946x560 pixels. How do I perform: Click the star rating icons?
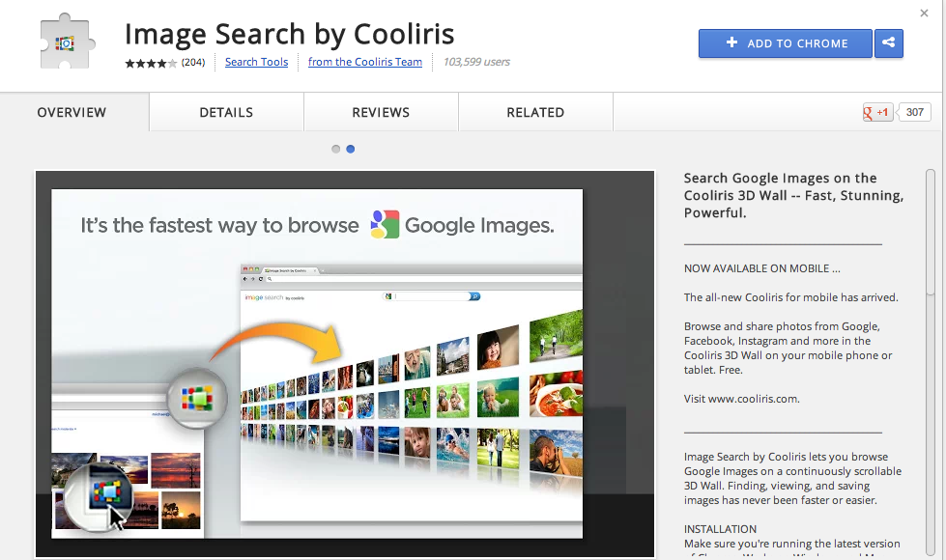tap(151, 63)
